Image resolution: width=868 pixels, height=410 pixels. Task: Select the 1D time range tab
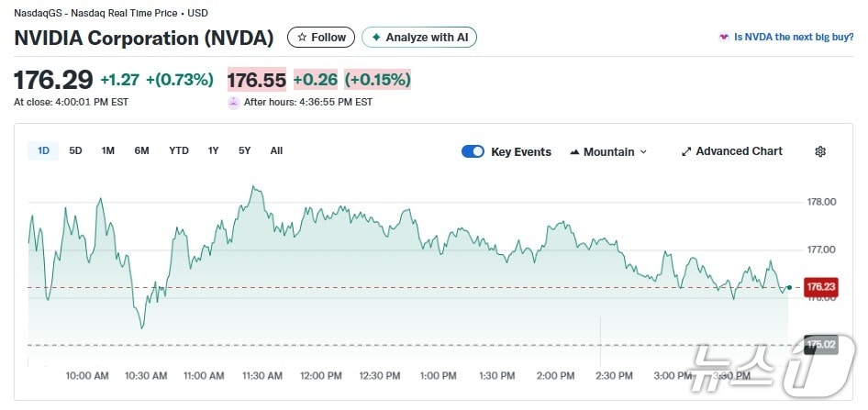(x=43, y=150)
